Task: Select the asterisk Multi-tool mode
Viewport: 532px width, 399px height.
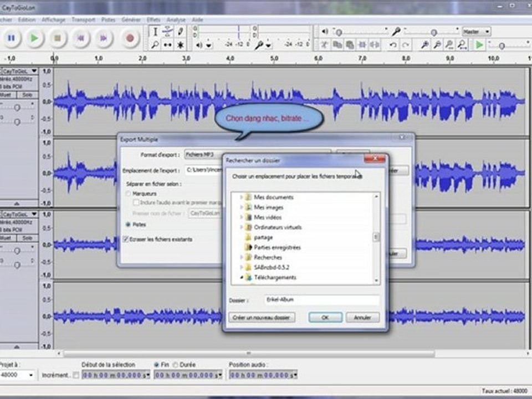Action: [x=180, y=44]
